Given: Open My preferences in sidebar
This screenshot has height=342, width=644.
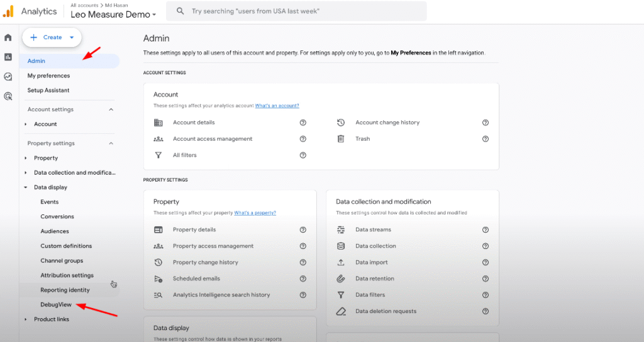Looking at the screenshot, I should (48, 75).
